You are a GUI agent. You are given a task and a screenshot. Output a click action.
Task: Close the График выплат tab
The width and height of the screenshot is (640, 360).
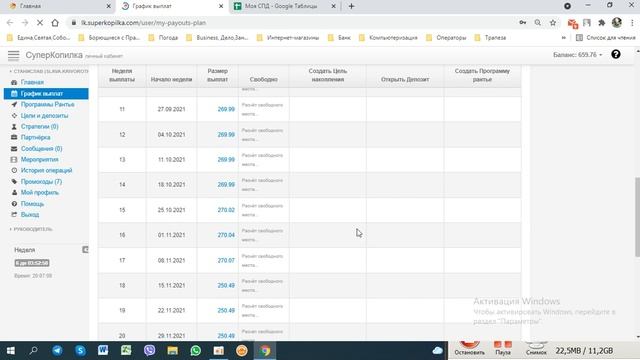221,6
